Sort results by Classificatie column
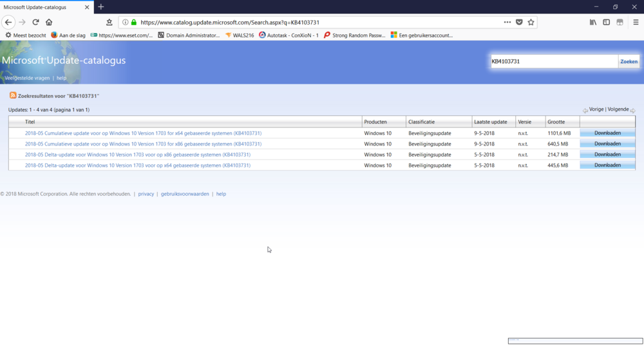The width and height of the screenshot is (644, 345). click(x=421, y=122)
